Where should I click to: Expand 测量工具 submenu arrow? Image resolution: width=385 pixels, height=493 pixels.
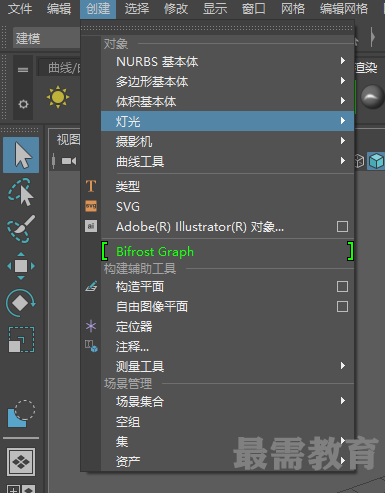pyautogui.click(x=343, y=366)
